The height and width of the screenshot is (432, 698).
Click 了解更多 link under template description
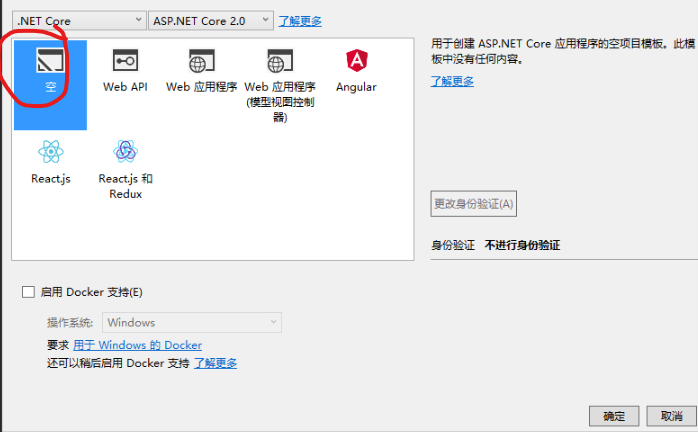click(x=452, y=81)
